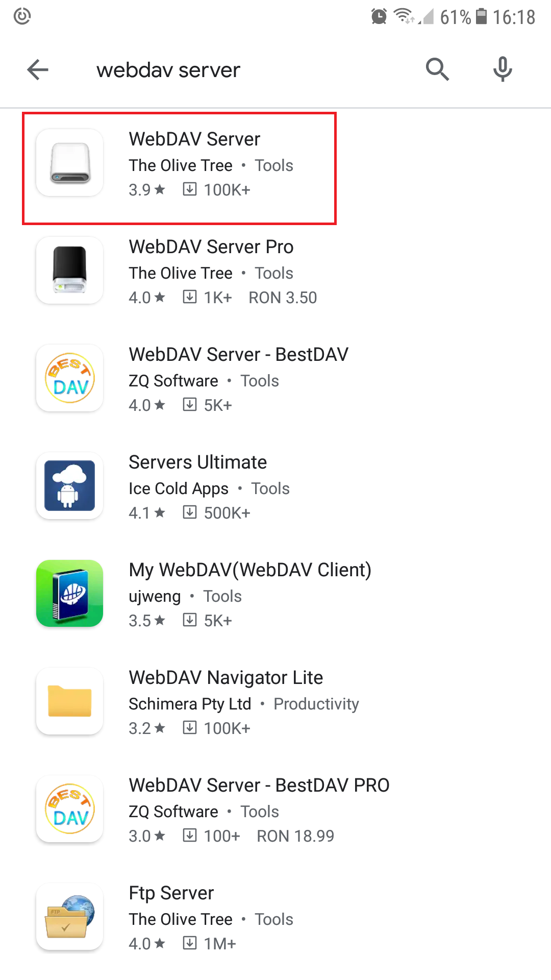The height and width of the screenshot is (980, 551).
Task: Tap the My WebDAV green app icon
Action: coord(69,594)
